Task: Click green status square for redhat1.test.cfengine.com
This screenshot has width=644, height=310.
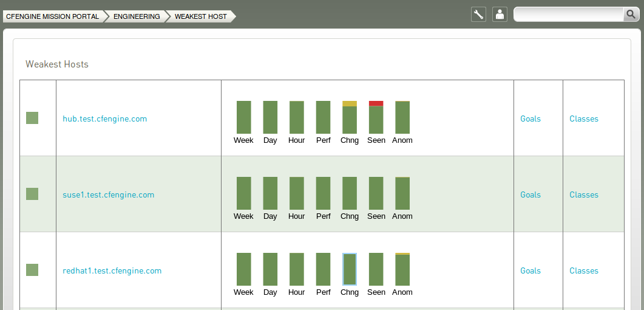Action: coord(32,270)
